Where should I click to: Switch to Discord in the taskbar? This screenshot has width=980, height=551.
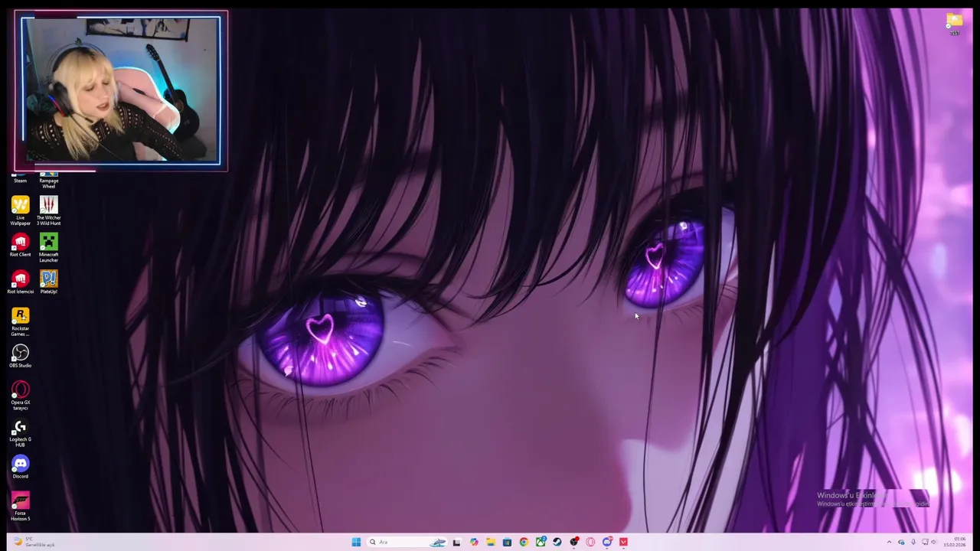tap(607, 542)
